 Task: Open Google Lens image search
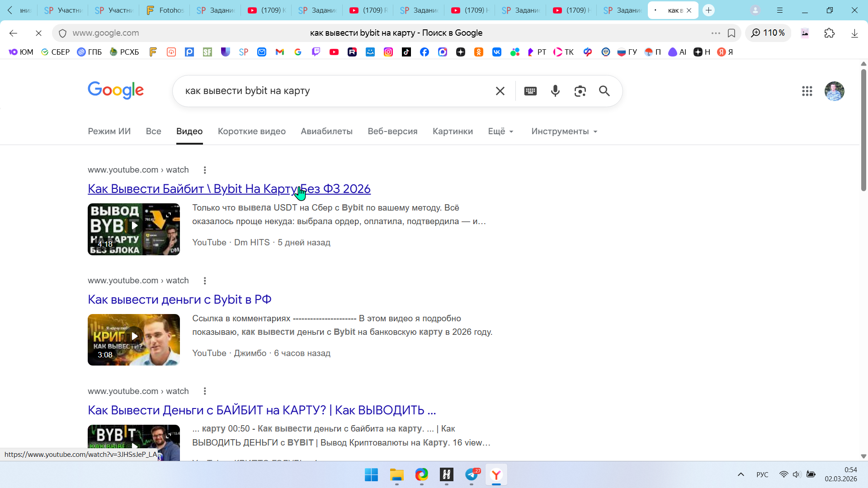(x=580, y=91)
